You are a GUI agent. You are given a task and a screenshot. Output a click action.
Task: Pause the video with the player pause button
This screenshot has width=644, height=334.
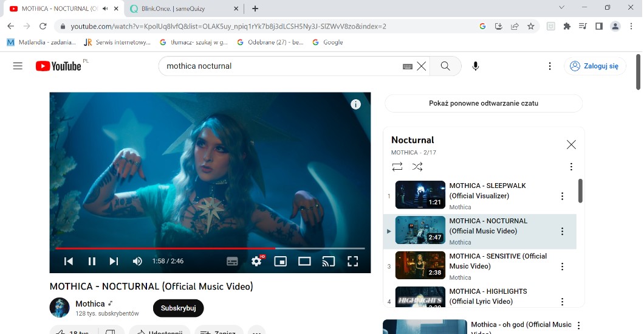coord(92,261)
